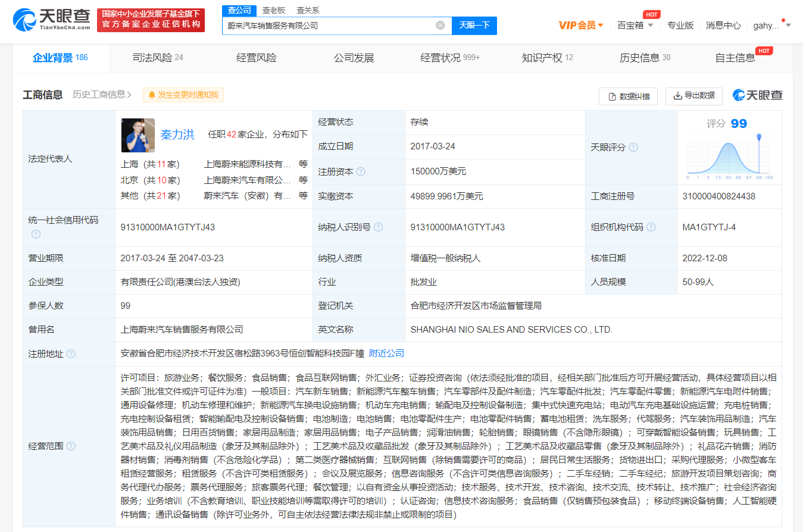Open 历史工商信息 link

(102, 95)
